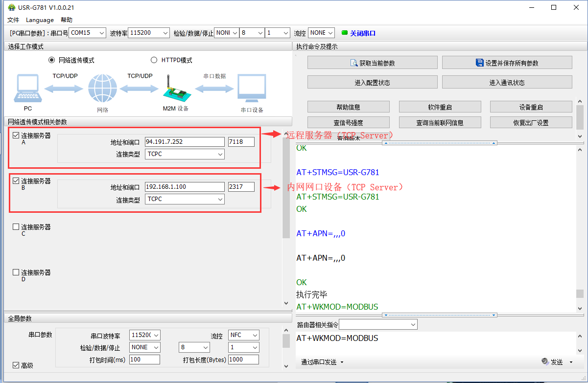Screen dimensions: 588x383
Task: Open the Language menu
Action: tap(40, 20)
